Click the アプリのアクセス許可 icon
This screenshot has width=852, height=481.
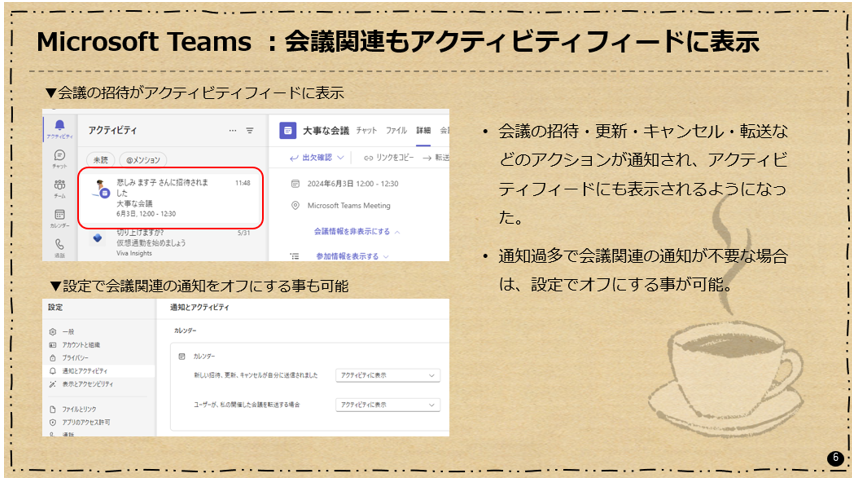[x=53, y=422]
